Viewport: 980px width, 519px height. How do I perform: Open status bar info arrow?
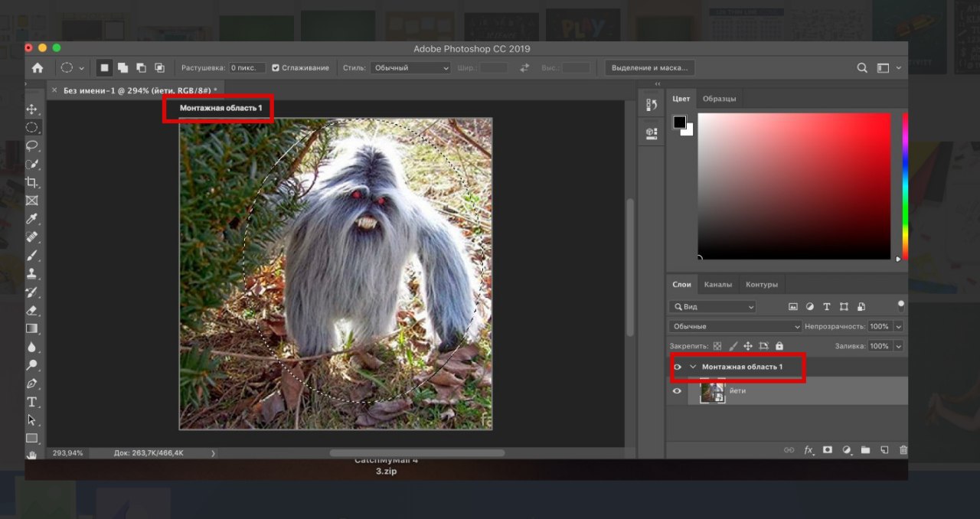tap(213, 453)
